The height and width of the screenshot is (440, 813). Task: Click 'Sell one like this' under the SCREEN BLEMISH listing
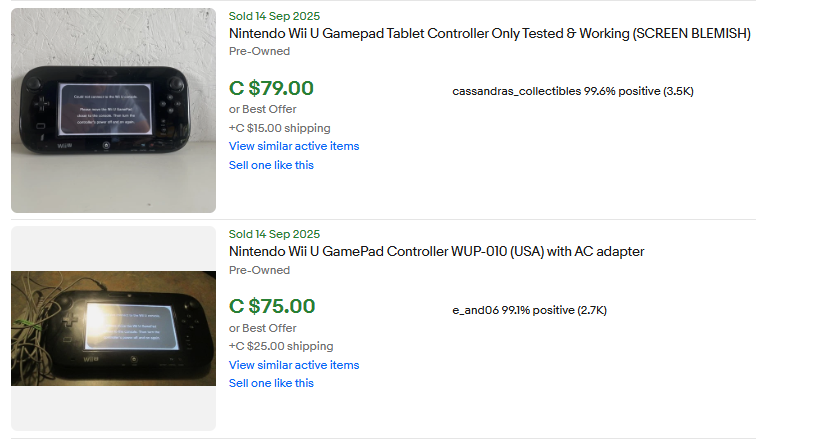271,165
